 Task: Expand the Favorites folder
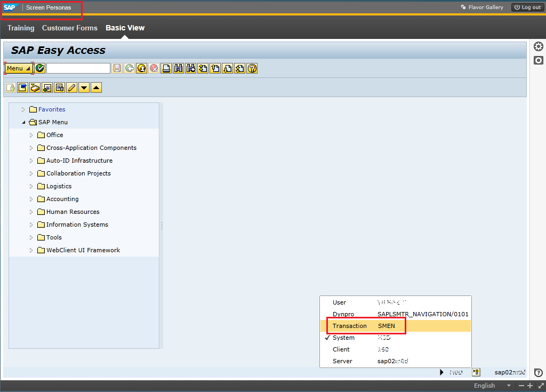coord(23,109)
